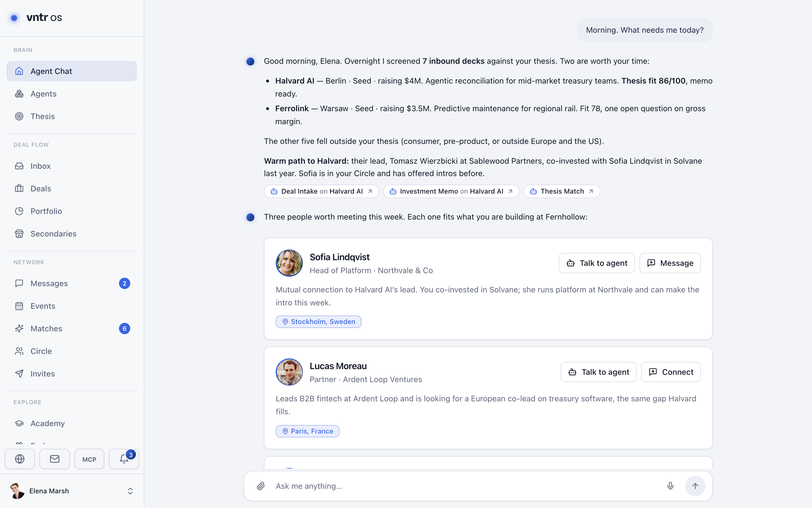
Task: Talk to Lucas Moreau's agent
Action: click(598, 372)
